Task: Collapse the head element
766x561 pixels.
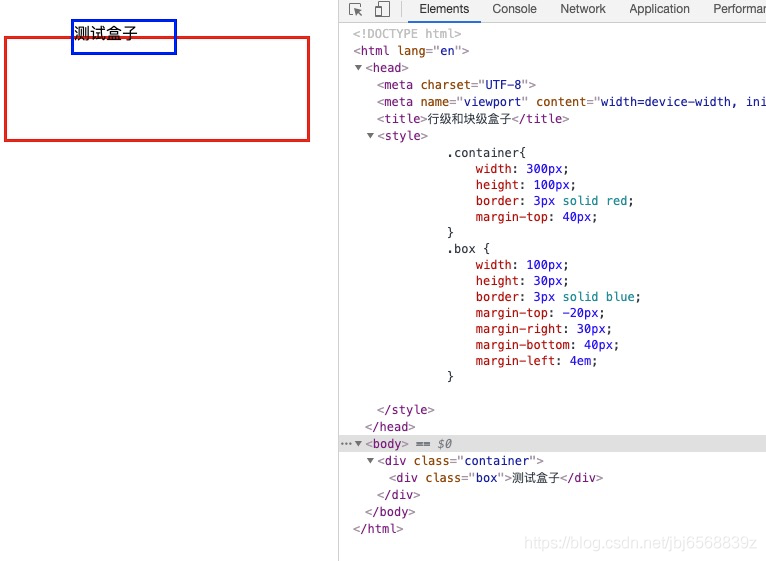Action: coord(359,68)
